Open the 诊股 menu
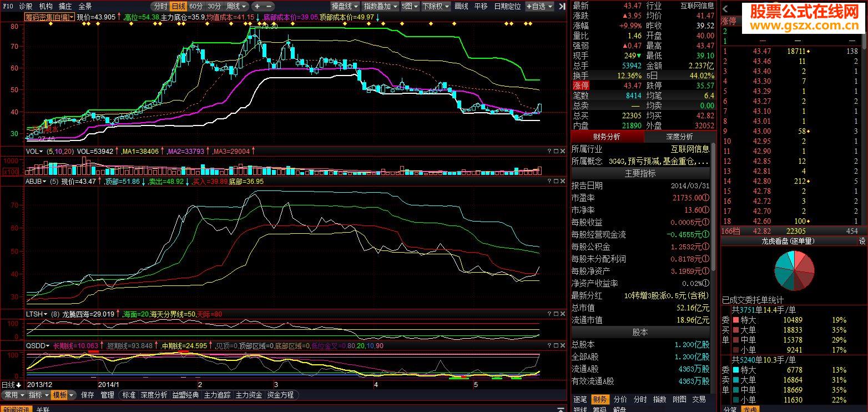The height and width of the screenshot is (412, 868). (26, 6)
